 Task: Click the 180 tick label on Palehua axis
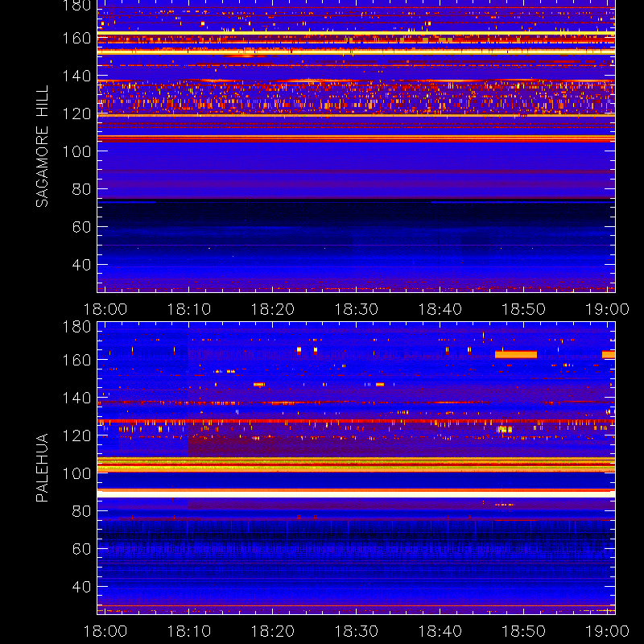(x=76, y=327)
